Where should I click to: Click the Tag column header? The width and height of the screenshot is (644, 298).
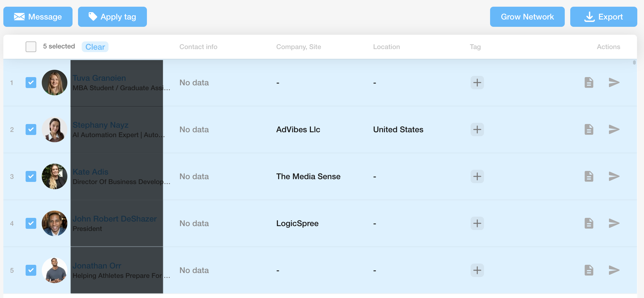click(475, 47)
